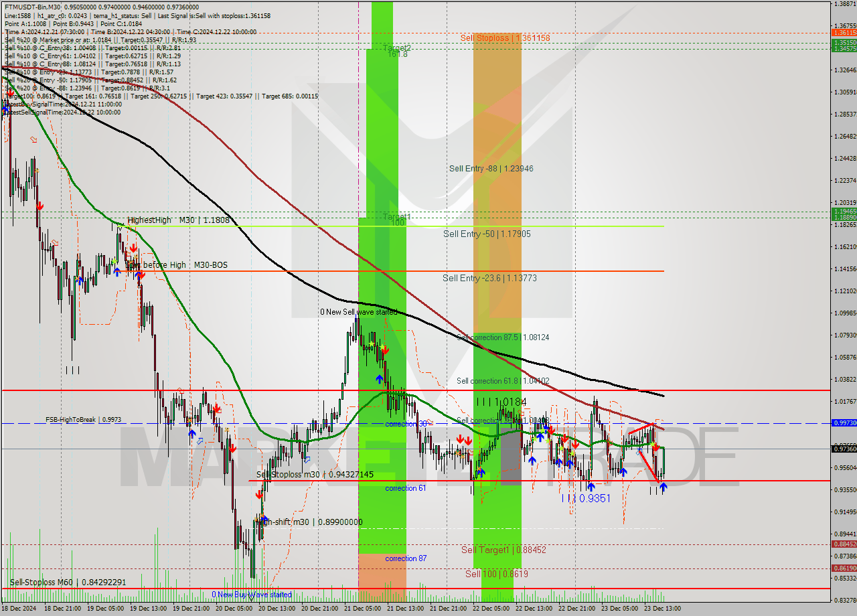
Task: Click the 'I I | 0.9351' wave label
Action: point(586,498)
